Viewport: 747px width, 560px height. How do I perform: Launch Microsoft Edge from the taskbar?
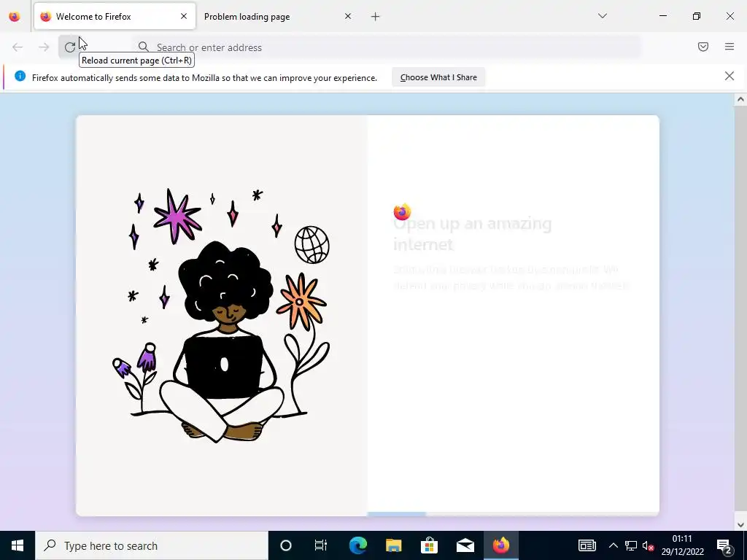(357, 545)
